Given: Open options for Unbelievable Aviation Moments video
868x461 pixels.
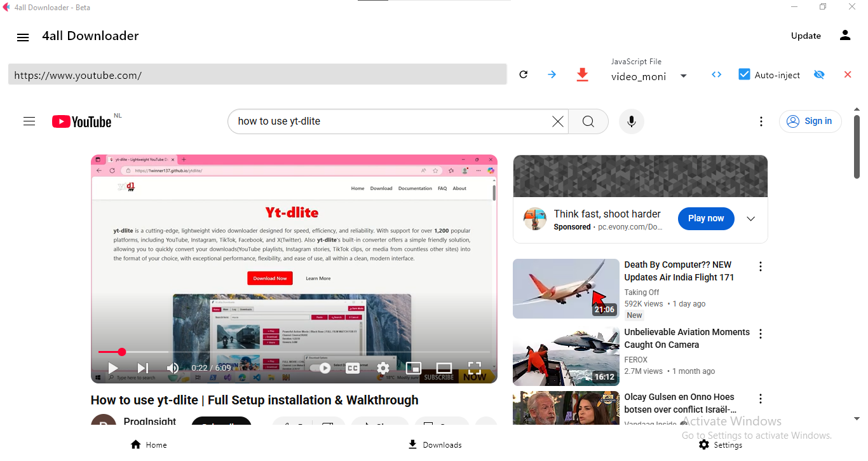Looking at the screenshot, I should point(761,334).
